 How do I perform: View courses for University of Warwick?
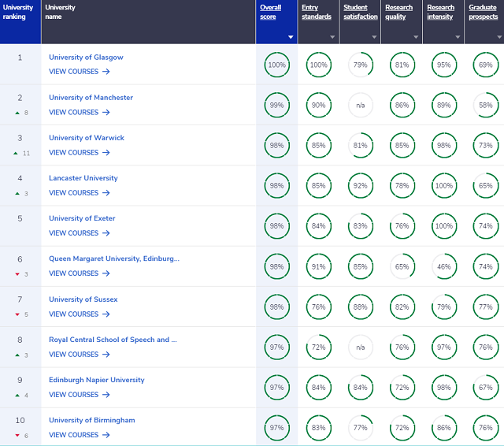(80, 152)
